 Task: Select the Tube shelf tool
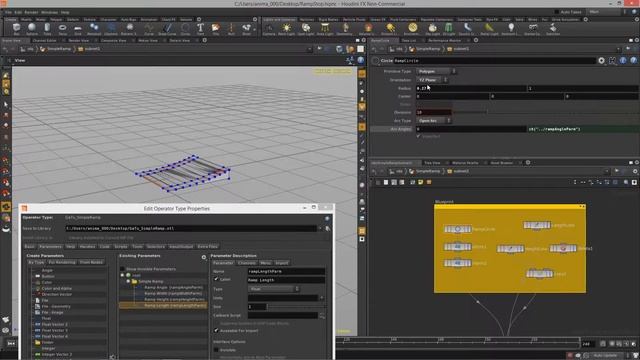(x=47, y=29)
